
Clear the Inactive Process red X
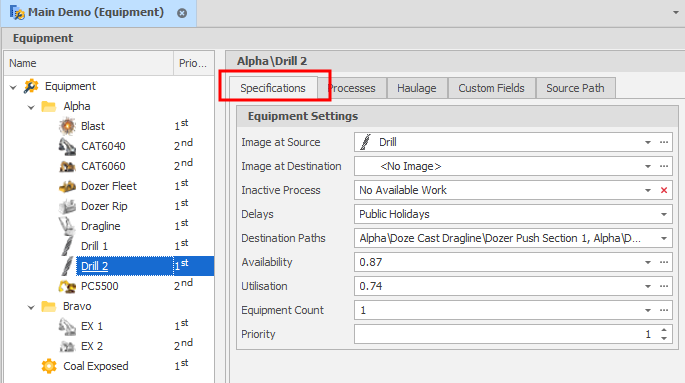click(664, 190)
